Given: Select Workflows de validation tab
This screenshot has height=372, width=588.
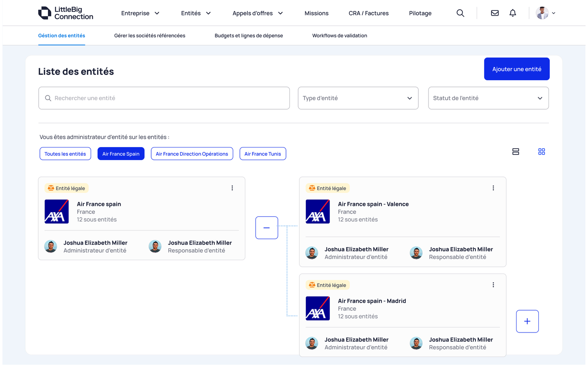Looking at the screenshot, I should pyautogui.click(x=340, y=36).
